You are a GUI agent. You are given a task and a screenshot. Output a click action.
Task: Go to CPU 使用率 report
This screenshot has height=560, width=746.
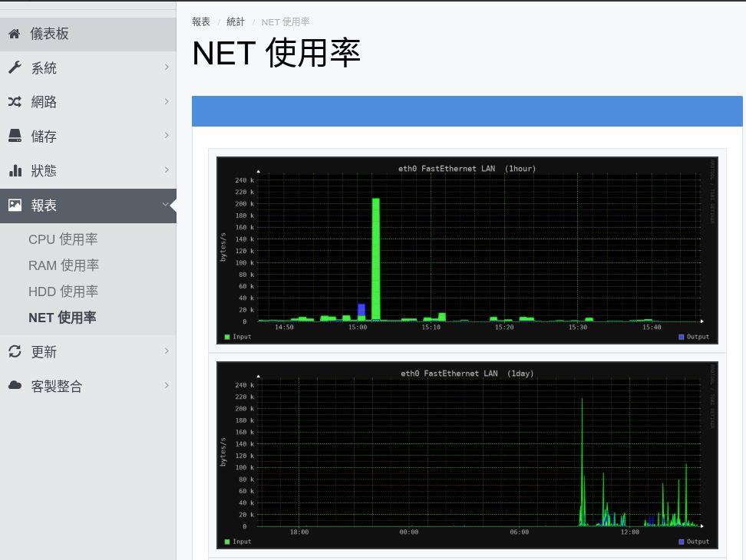[63, 239]
